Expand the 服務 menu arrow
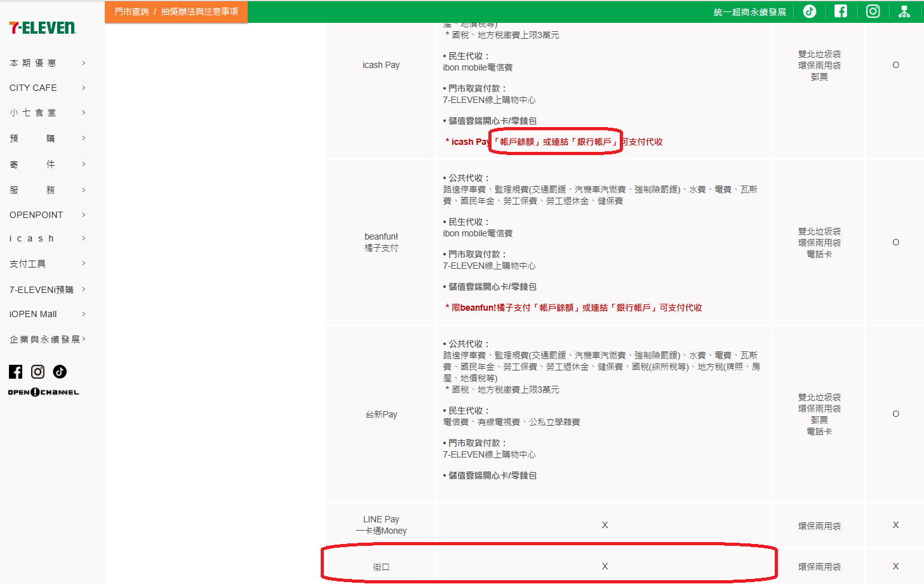Screen dimensions: 924x584 (x=83, y=190)
